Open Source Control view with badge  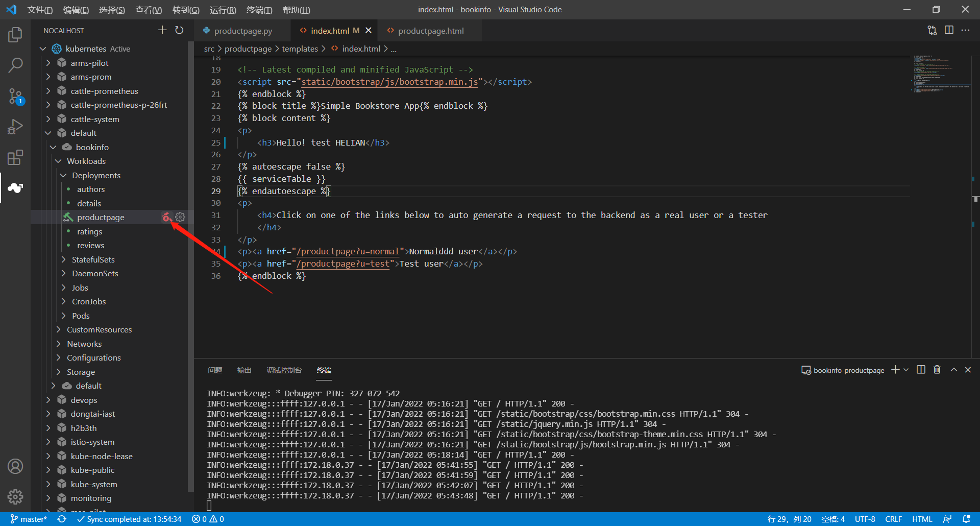point(15,96)
